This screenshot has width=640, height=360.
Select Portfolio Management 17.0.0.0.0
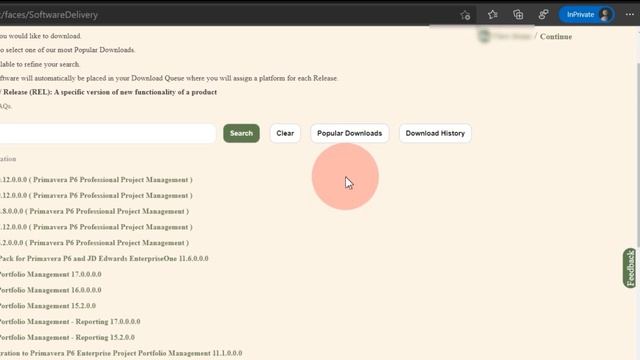51,274
